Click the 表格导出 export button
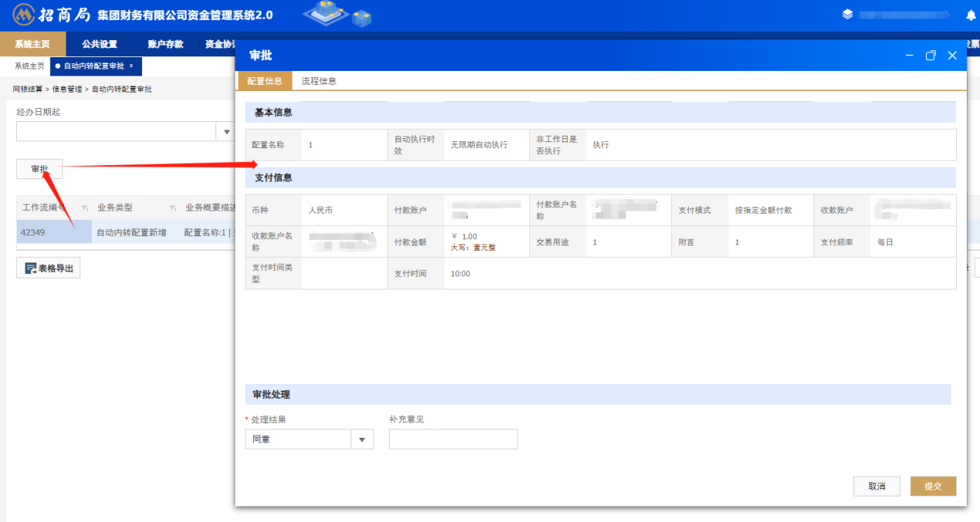The image size is (980, 522). coord(49,268)
